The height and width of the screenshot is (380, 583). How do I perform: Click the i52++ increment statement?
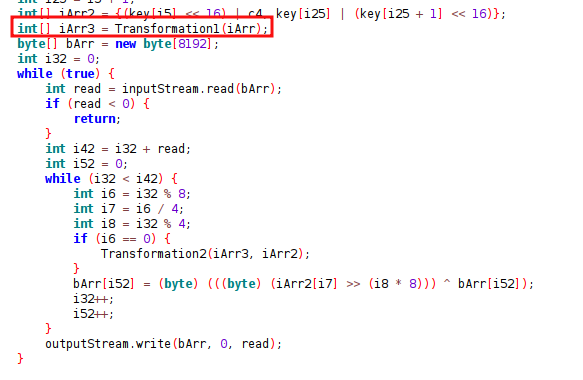[93, 314]
